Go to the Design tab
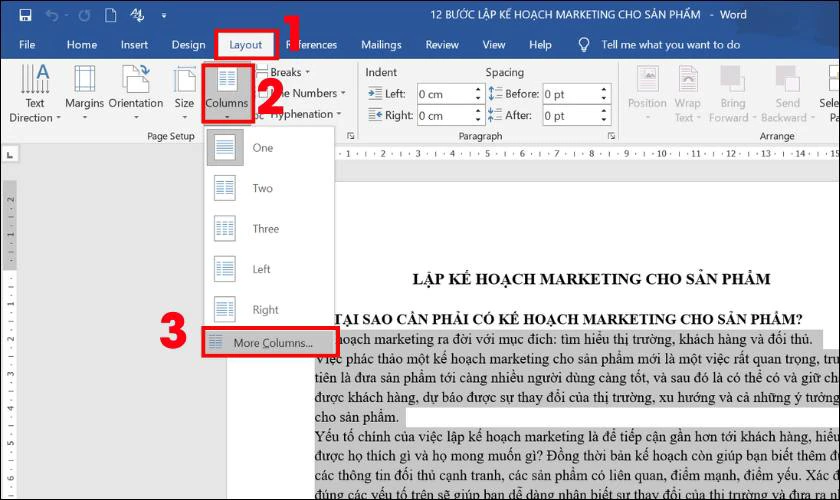Viewport: 840px width, 500px height. pyautogui.click(x=188, y=45)
